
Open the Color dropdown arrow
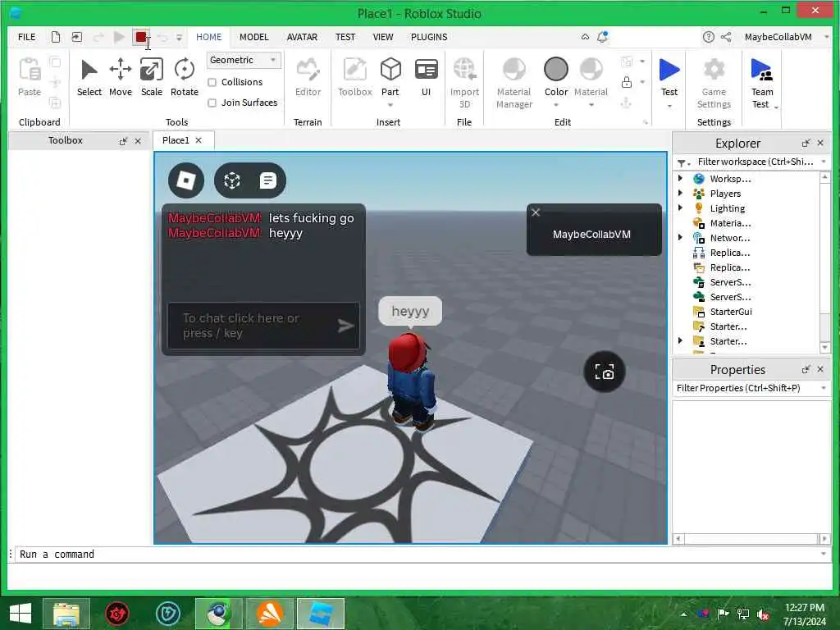pyautogui.click(x=556, y=105)
